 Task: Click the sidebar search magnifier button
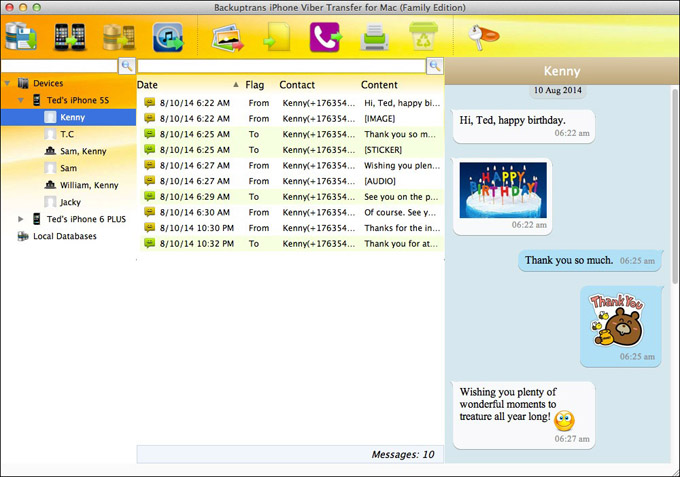tap(127, 66)
